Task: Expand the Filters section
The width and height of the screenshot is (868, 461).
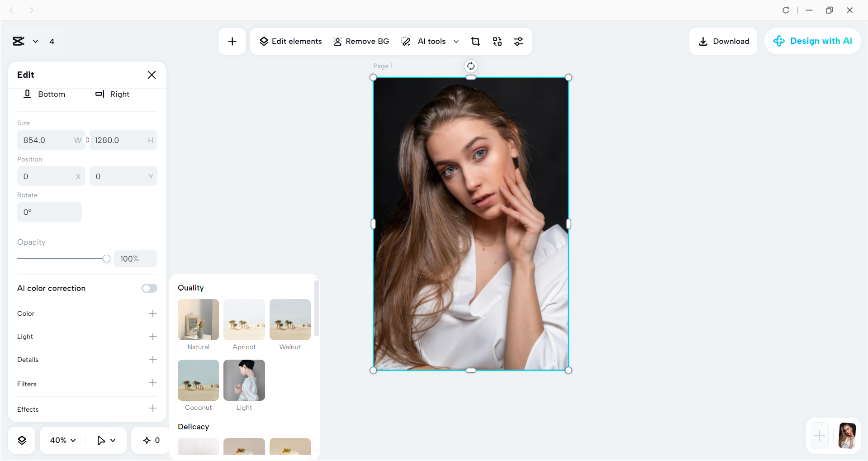Action: point(153,384)
